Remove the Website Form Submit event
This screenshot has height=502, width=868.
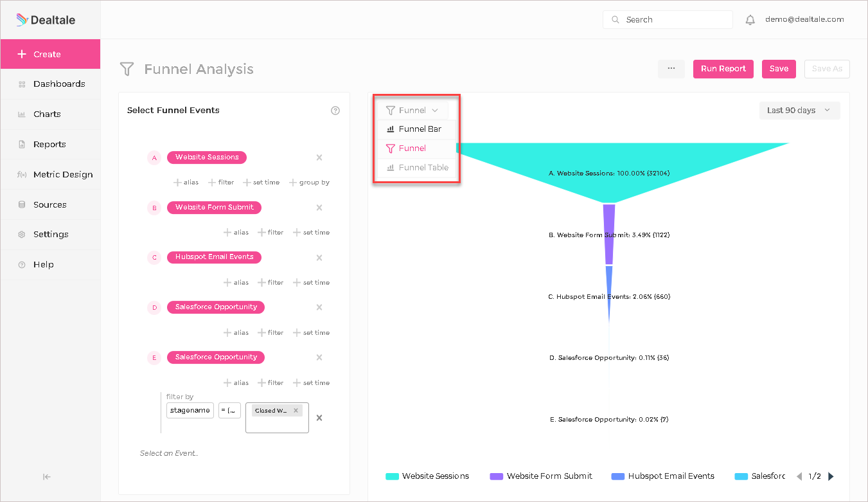tap(319, 208)
